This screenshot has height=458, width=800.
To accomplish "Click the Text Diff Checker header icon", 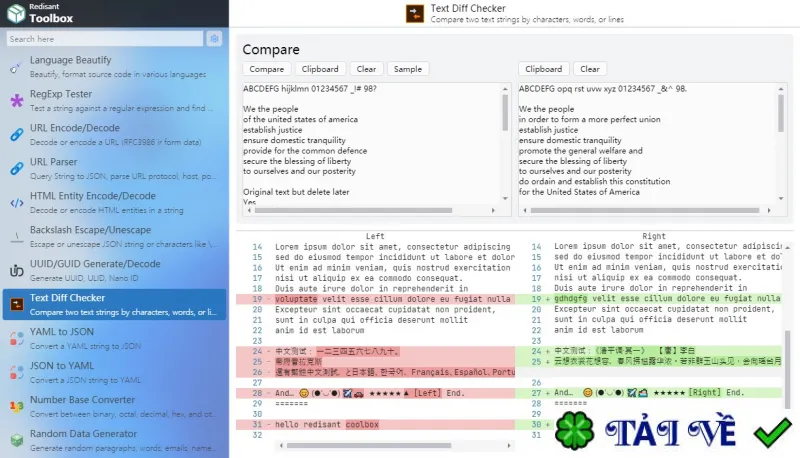I will coord(415,14).
